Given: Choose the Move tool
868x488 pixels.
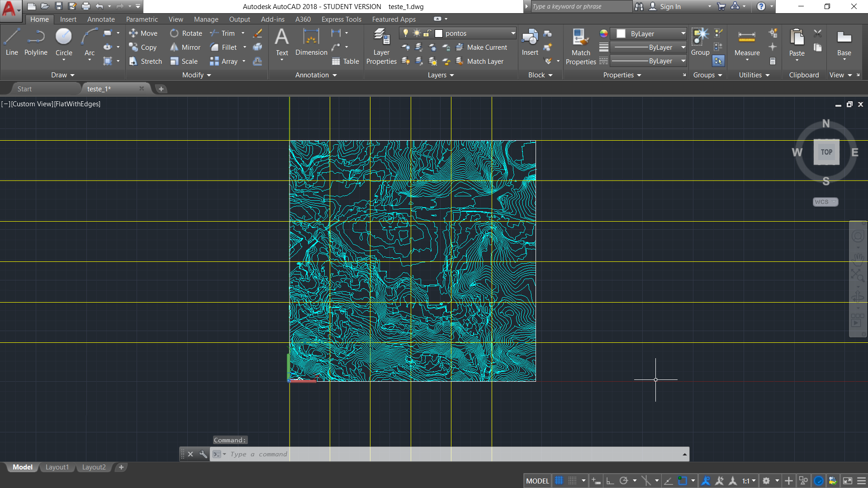Looking at the screenshot, I should 143,33.
